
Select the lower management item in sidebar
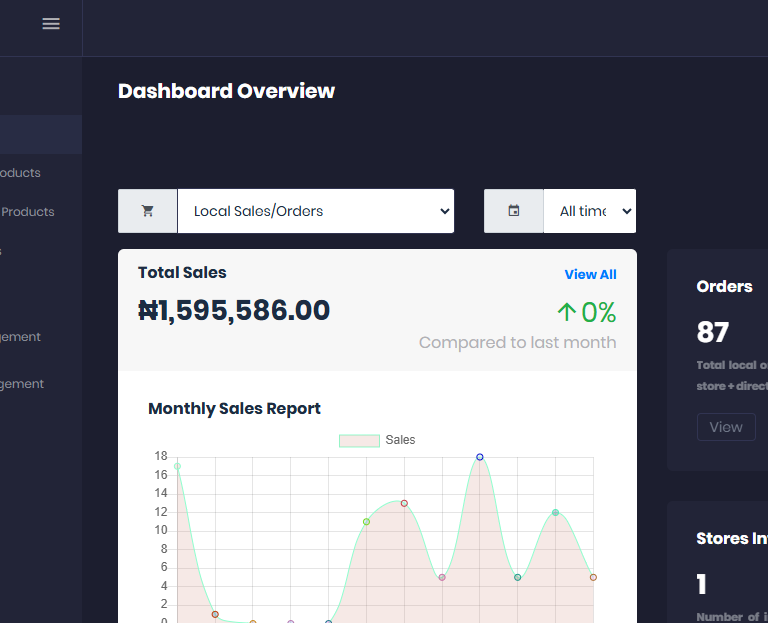(20, 384)
